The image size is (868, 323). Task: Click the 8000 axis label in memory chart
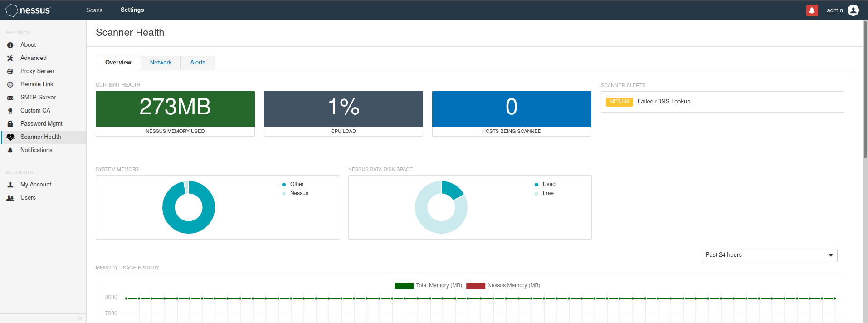[x=111, y=297]
